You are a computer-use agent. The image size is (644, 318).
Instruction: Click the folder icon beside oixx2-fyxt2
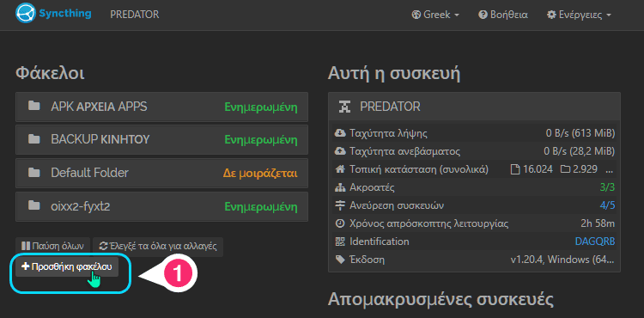pyautogui.click(x=34, y=205)
